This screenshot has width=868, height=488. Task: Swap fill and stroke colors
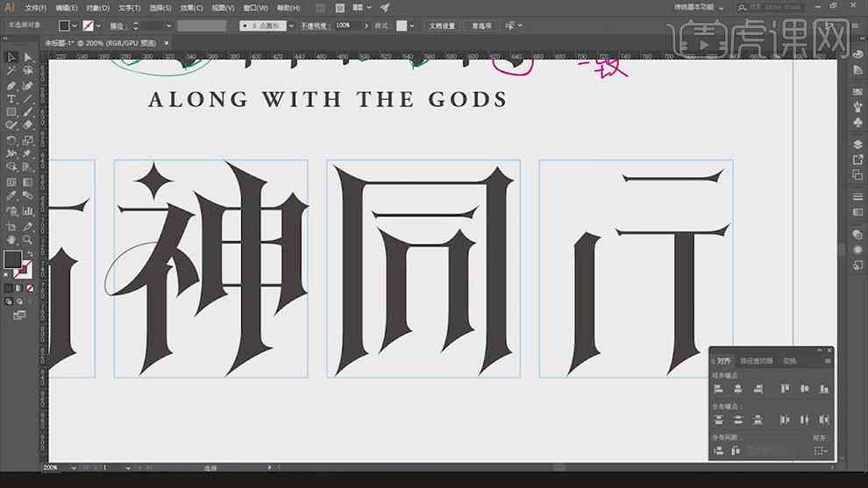click(x=30, y=254)
